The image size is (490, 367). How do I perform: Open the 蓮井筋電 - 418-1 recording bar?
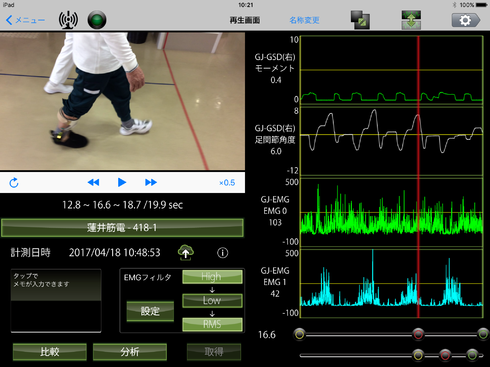[x=122, y=228]
